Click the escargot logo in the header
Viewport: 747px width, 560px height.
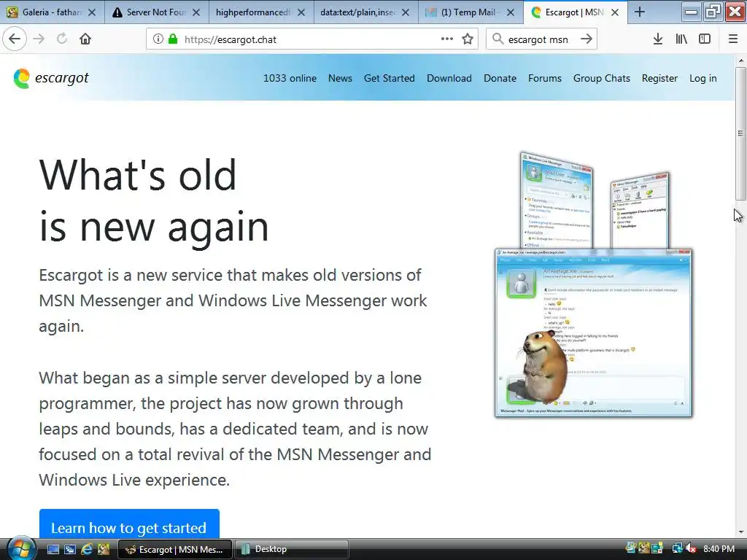click(x=51, y=78)
